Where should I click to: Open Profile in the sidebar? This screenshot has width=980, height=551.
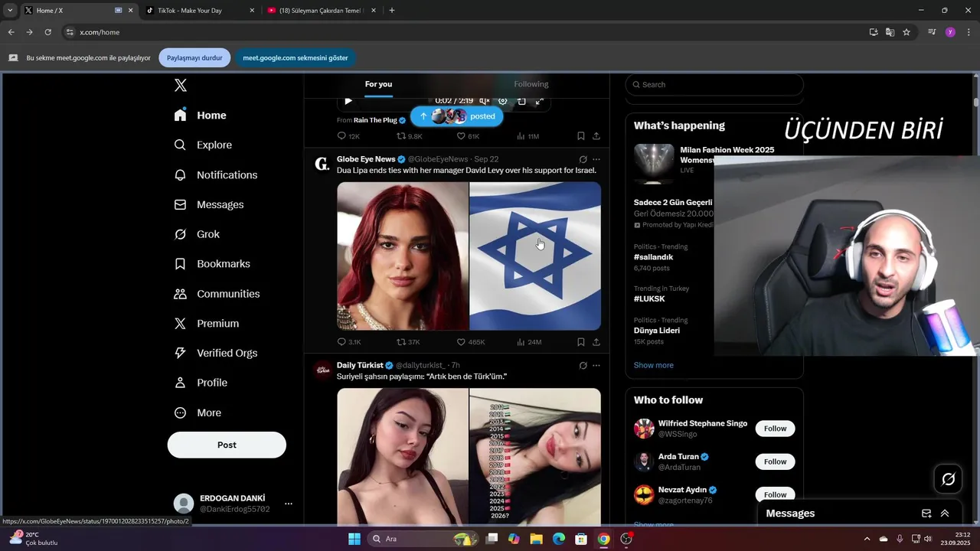[x=201, y=383]
